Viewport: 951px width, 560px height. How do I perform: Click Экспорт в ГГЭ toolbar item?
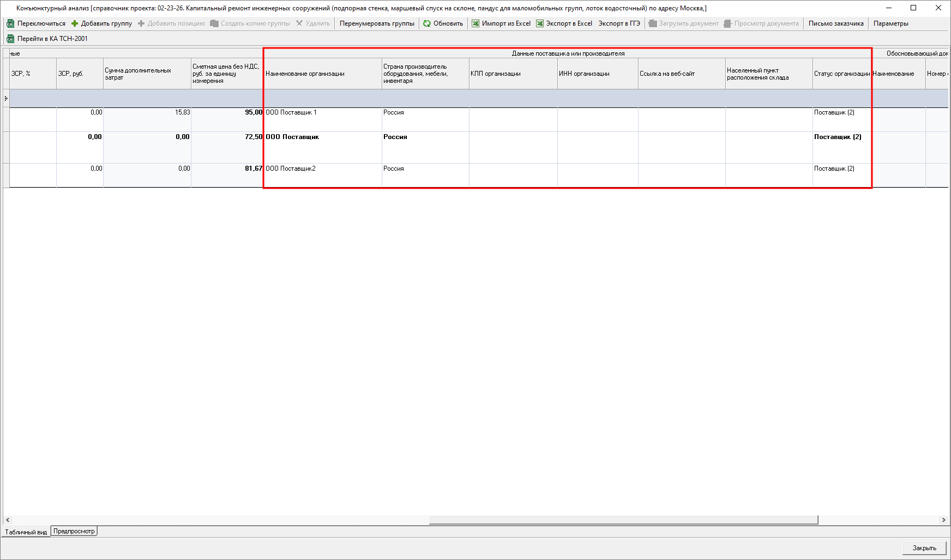click(x=619, y=23)
